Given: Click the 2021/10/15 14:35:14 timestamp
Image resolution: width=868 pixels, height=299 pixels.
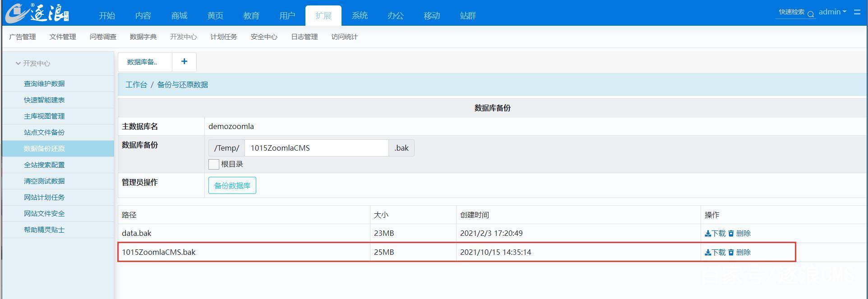Looking at the screenshot, I should pyautogui.click(x=496, y=253).
